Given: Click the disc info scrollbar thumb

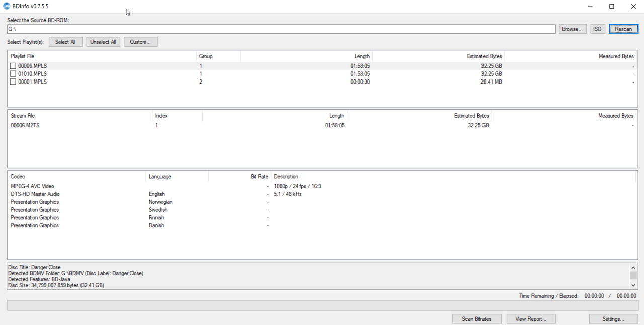Looking at the screenshot, I should (x=633, y=275).
